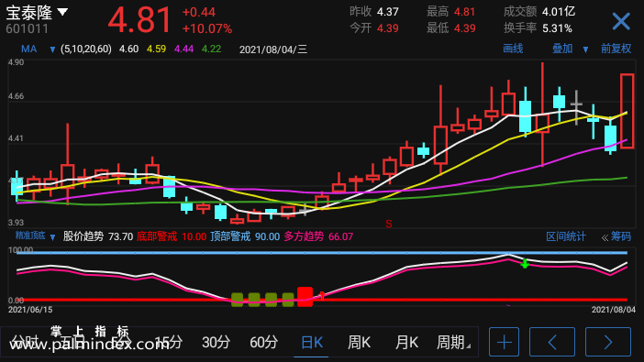Image resolution: width=644 pixels, height=362 pixels.
Task: Click the green down-arrow signal on the indicator
Action: [x=525, y=264]
